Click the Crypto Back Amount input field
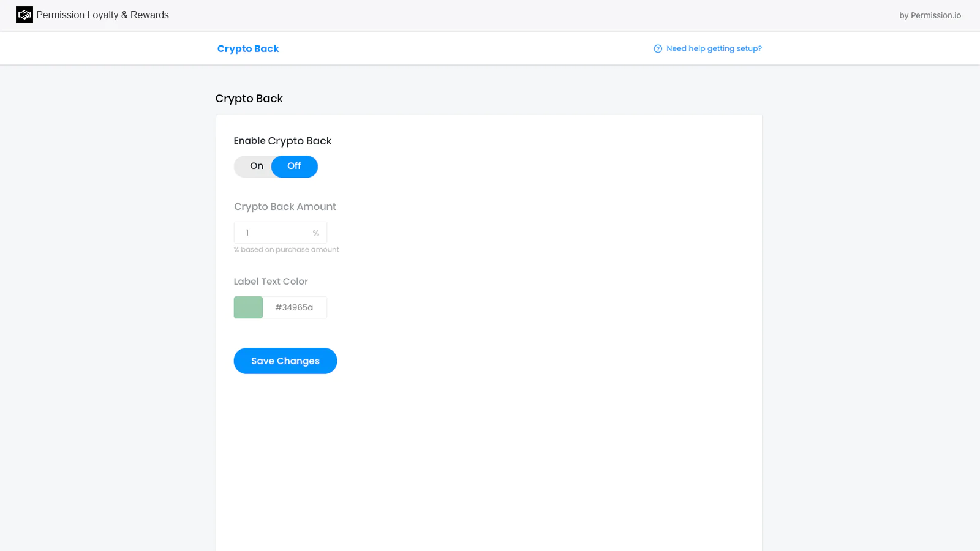 pyautogui.click(x=281, y=233)
